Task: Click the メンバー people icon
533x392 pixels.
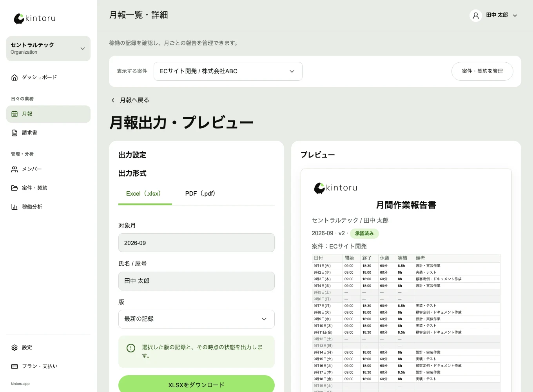Action: [x=15, y=169]
